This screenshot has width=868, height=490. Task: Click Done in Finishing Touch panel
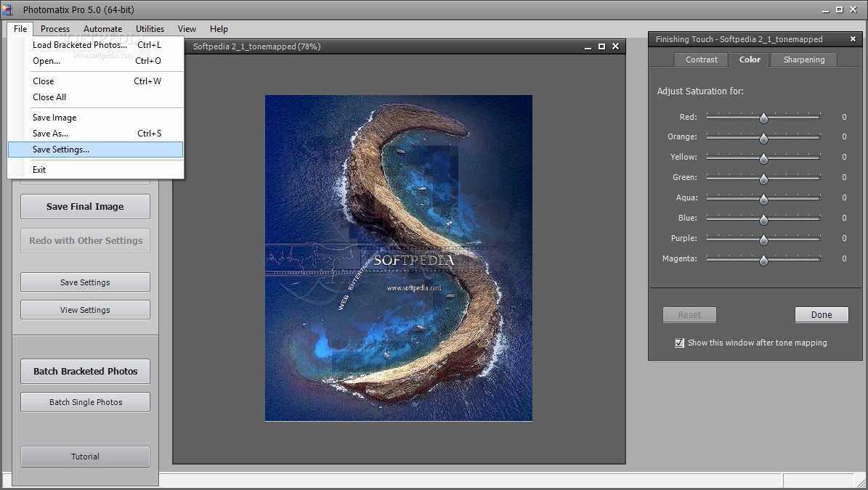point(822,314)
